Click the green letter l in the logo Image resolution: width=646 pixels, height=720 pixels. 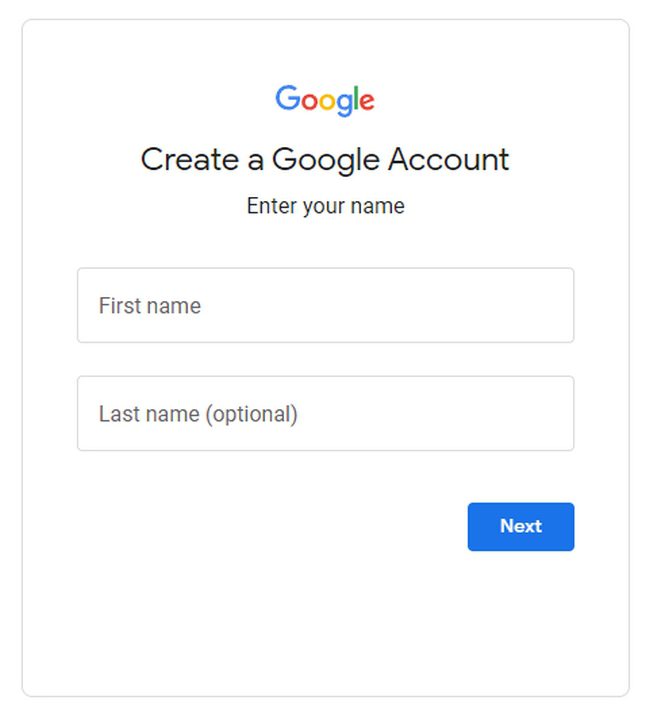click(356, 98)
